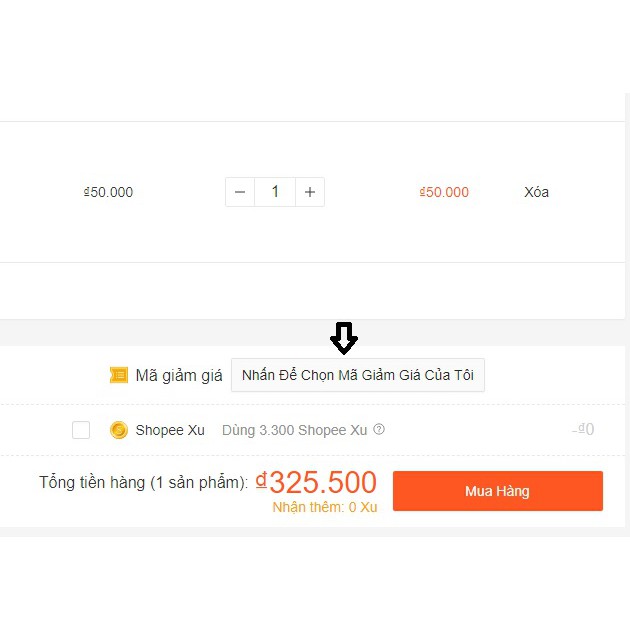Click the Nhận thêm: 0 Xu text

pos(325,507)
